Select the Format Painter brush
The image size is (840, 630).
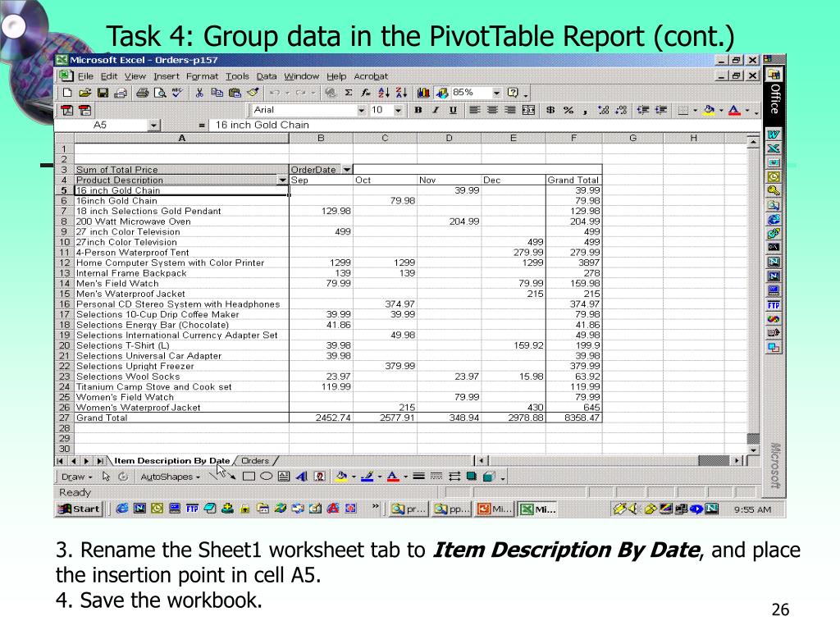point(253,94)
